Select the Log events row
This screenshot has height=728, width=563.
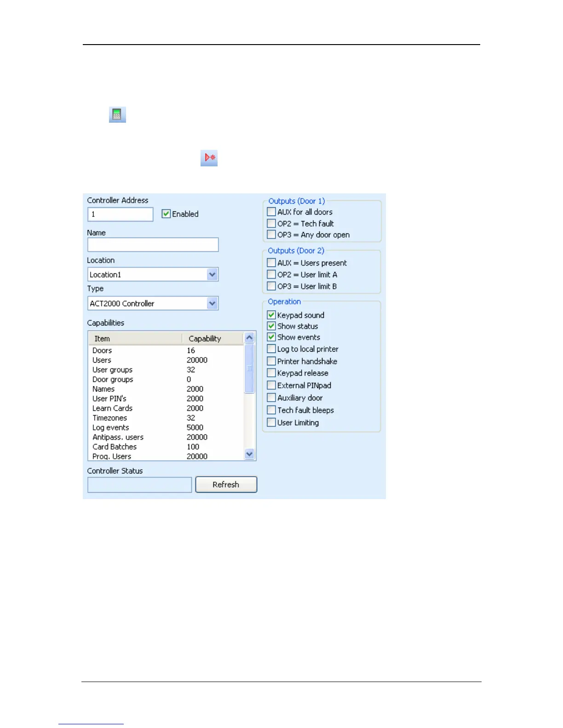[166, 427]
